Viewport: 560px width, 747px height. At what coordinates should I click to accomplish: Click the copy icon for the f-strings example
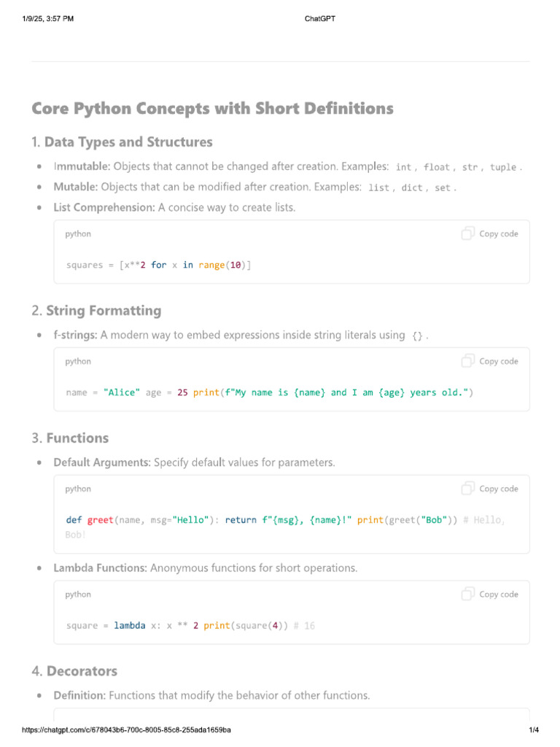(468, 361)
